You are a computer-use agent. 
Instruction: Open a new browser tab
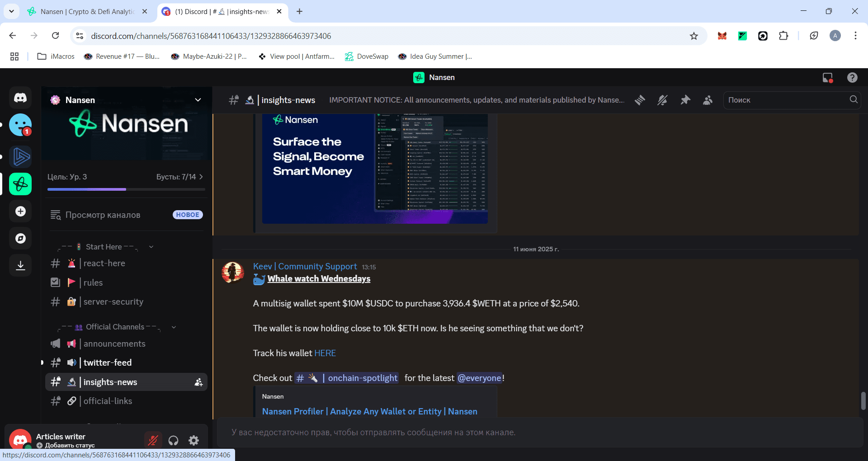click(299, 11)
